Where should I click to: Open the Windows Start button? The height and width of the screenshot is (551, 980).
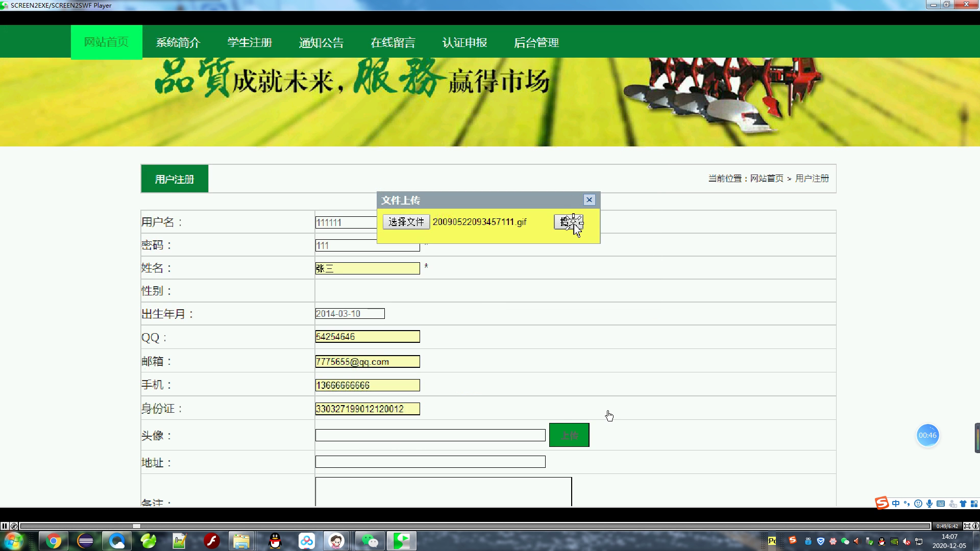coord(13,541)
